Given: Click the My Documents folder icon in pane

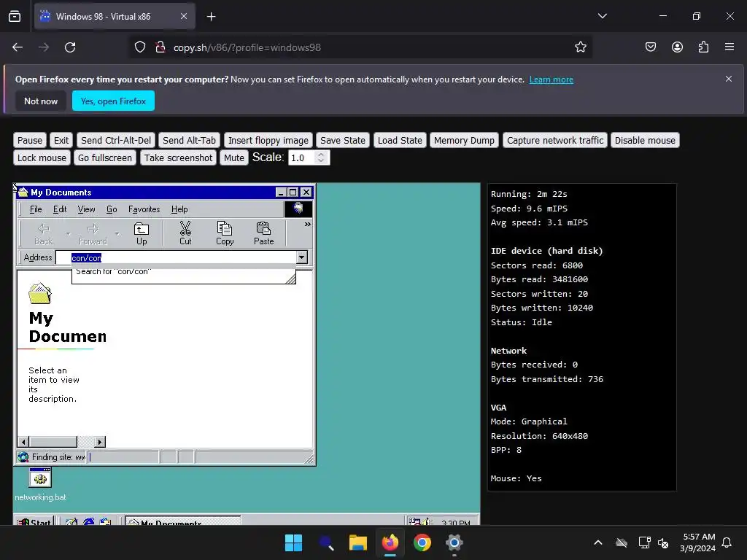Looking at the screenshot, I should coord(40,293).
